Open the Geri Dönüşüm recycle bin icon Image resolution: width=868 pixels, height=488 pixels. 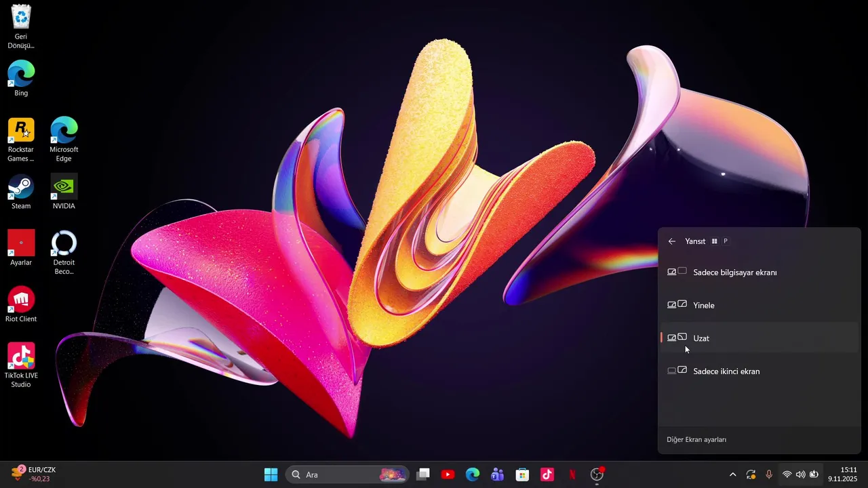point(21,27)
